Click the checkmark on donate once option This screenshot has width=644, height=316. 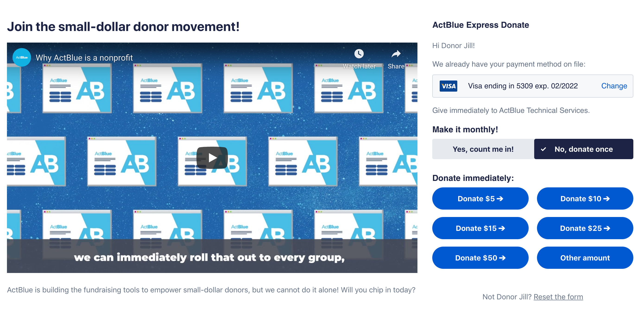[543, 149]
